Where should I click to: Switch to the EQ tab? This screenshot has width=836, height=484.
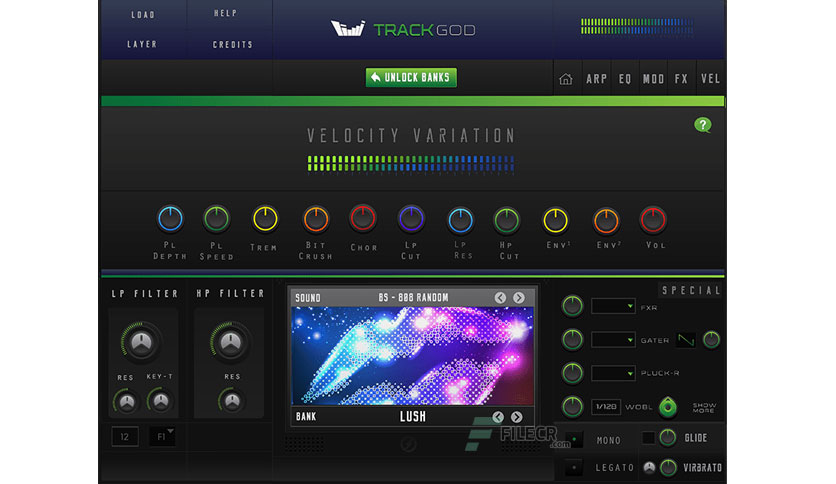click(625, 79)
